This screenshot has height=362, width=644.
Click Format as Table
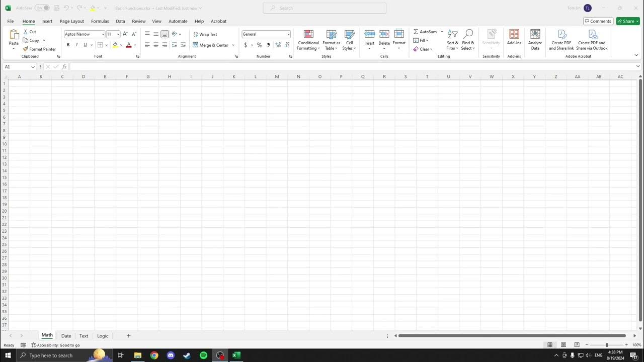[331, 40]
